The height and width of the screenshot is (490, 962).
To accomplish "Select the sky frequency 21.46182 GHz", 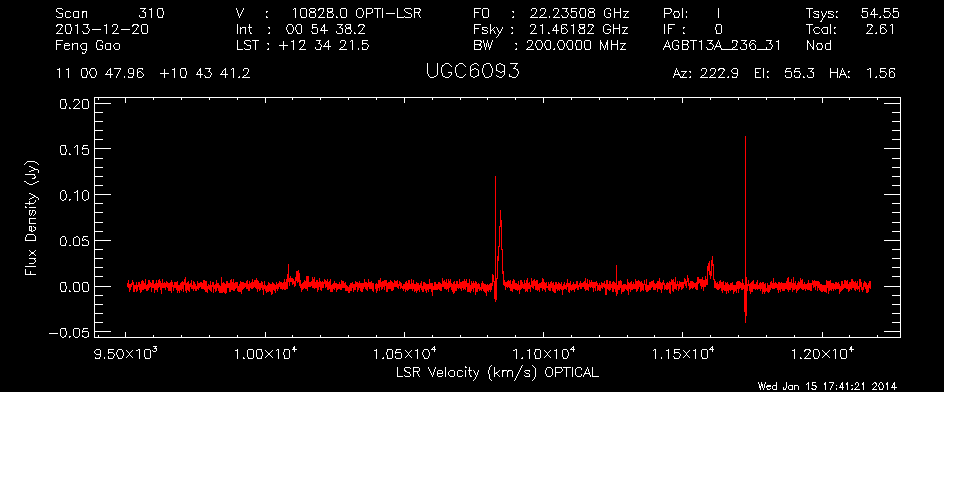I will coord(579,29).
